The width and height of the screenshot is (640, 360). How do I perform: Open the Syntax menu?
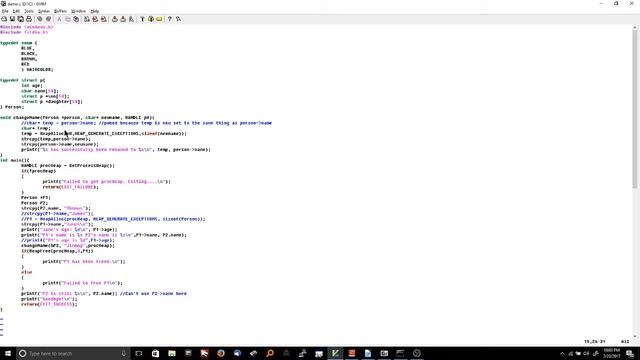(x=44, y=11)
